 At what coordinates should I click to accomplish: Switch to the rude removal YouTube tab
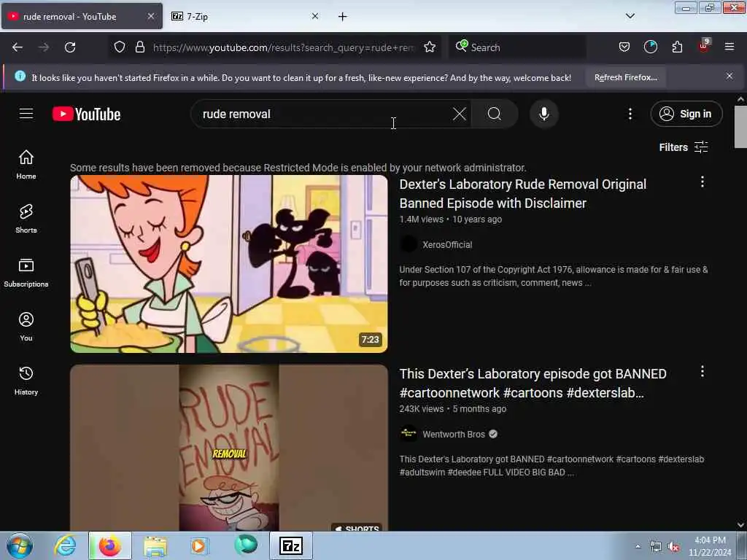point(82,17)
